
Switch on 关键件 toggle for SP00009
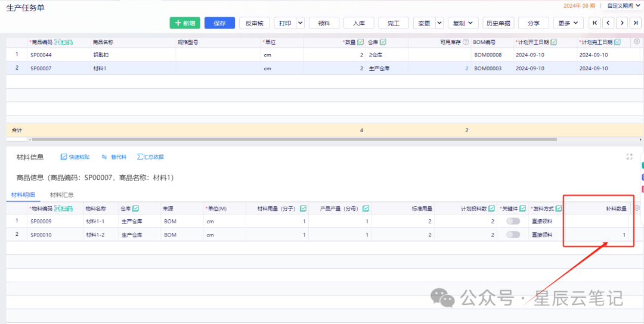tap(513, 221)
